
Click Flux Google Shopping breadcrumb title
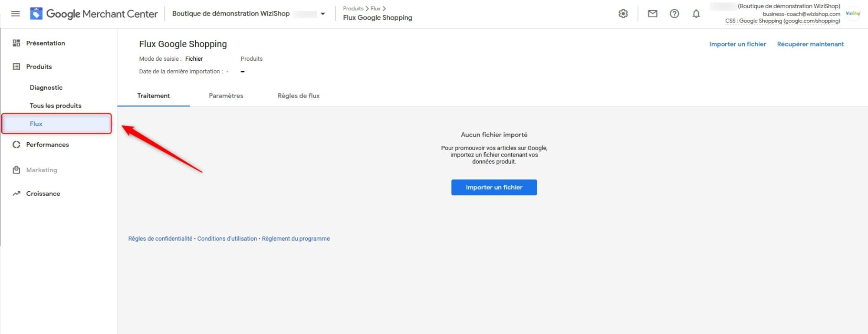(x=378, y=18)
